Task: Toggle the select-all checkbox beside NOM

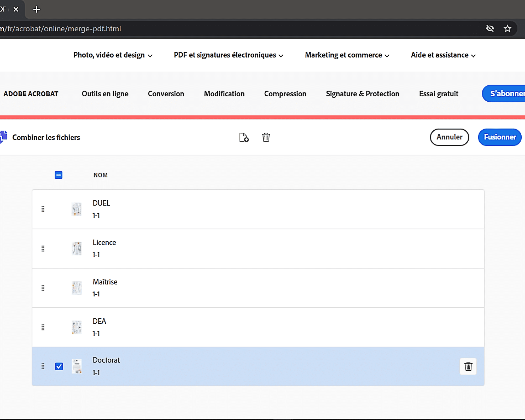Action: point(59,175)
